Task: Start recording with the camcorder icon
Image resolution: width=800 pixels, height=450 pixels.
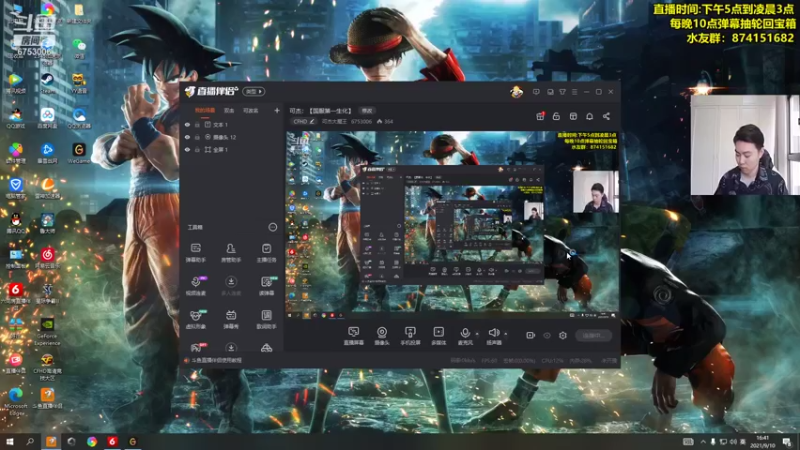Action: point(530,335)
